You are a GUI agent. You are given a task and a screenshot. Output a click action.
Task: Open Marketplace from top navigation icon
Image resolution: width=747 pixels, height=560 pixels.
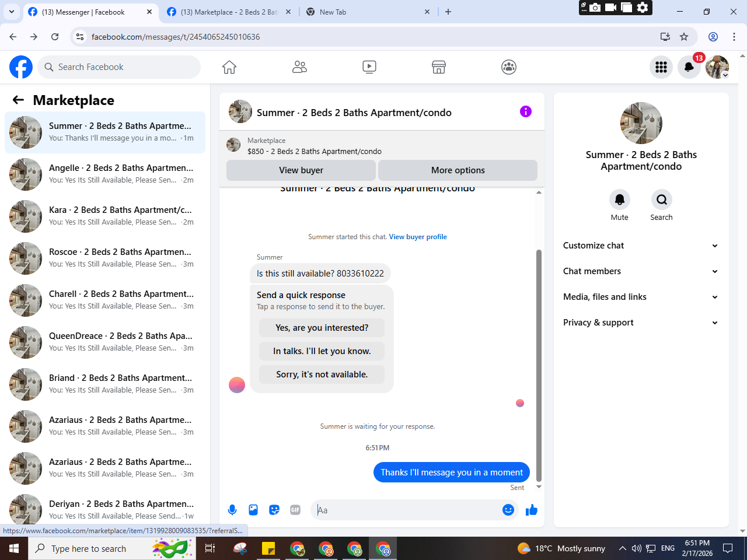point(439,67)
